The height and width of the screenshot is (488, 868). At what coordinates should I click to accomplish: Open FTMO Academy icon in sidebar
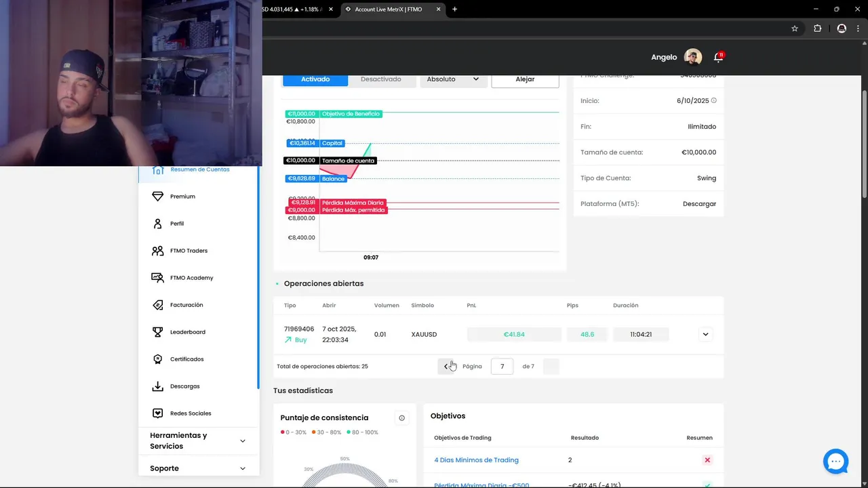tap(157, 278)
